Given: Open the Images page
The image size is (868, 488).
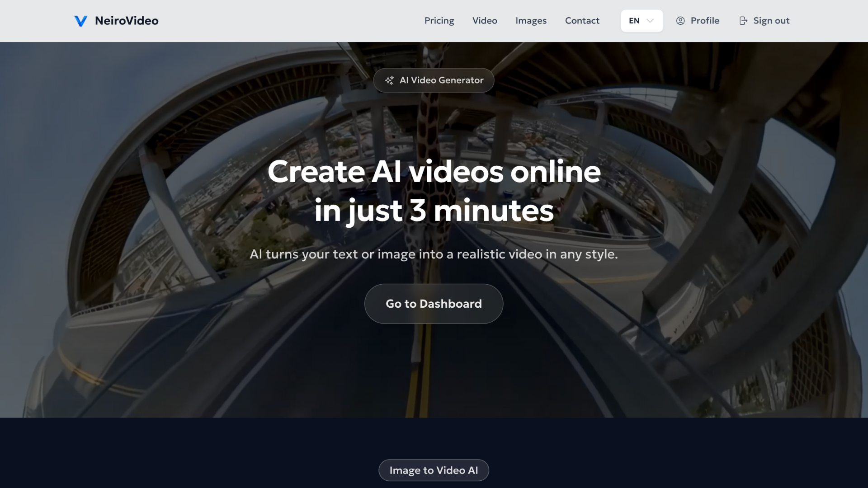Looking at the screenshot, I should click(531, 21).
